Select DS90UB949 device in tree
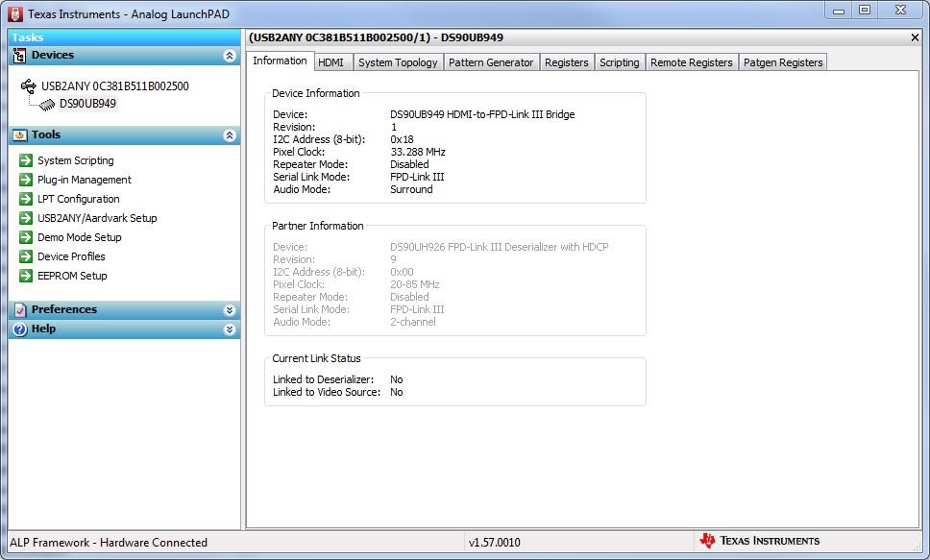The height and width of the screenshot is (560, 930). 87,103
